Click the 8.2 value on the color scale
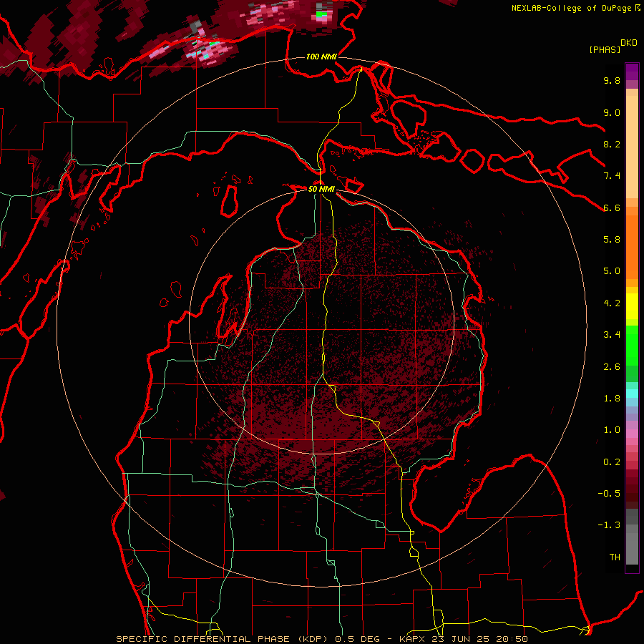The image size is (644, 644). pyautogui.click(x=612, y=144)
